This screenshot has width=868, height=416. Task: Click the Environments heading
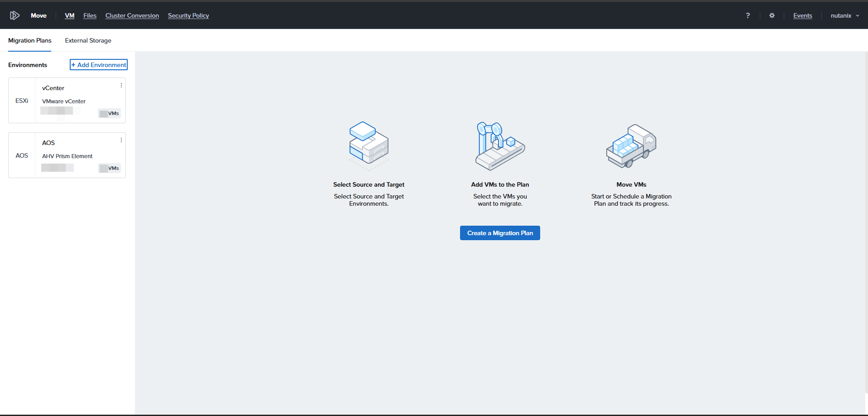pos(28,65)
